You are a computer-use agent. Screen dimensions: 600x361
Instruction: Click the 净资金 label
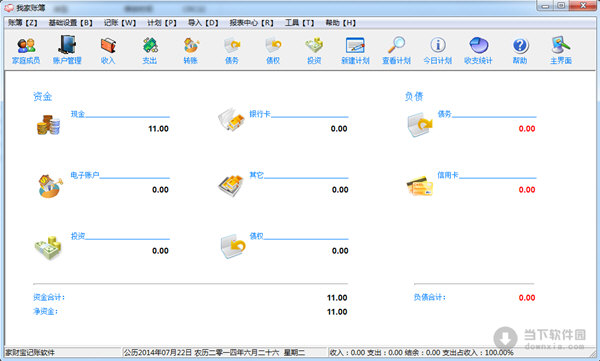tap(46, 312)
